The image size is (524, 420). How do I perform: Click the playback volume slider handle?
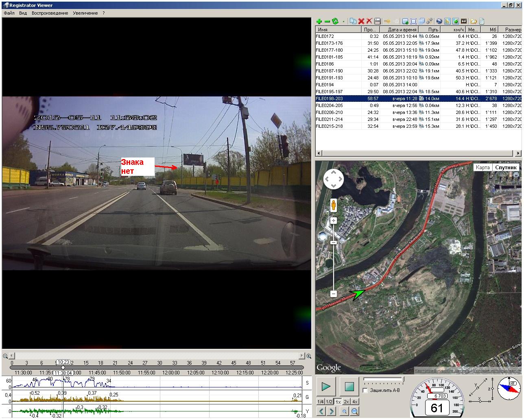tap(402, 379)
